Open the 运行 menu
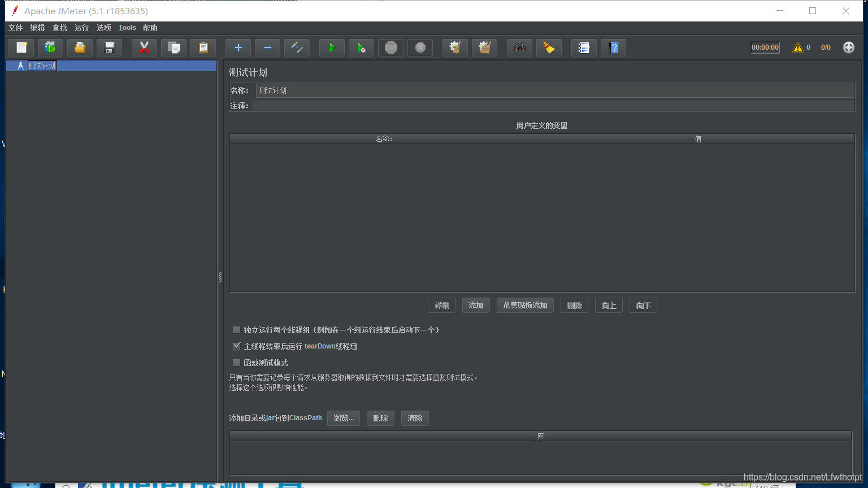Viewport: 868px width, 488px height. point(82,28)
